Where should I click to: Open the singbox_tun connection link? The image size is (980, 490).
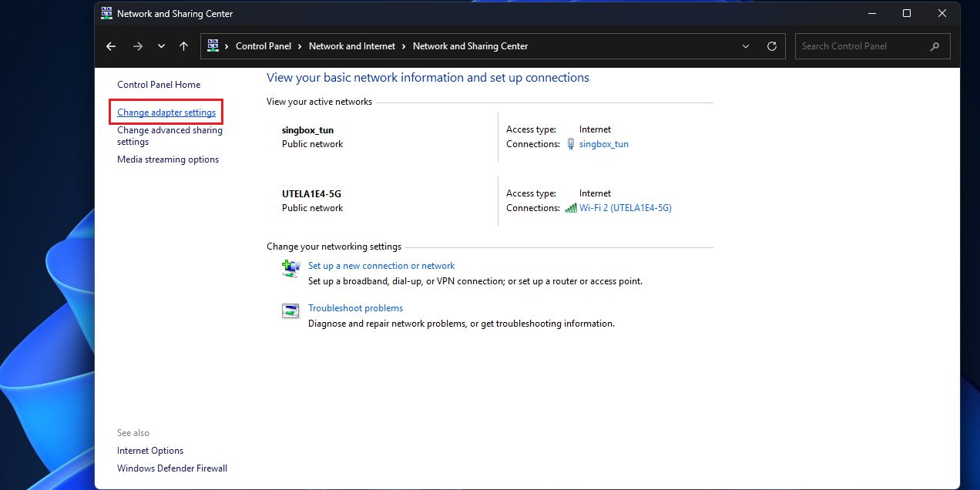[x=604, y=143]
